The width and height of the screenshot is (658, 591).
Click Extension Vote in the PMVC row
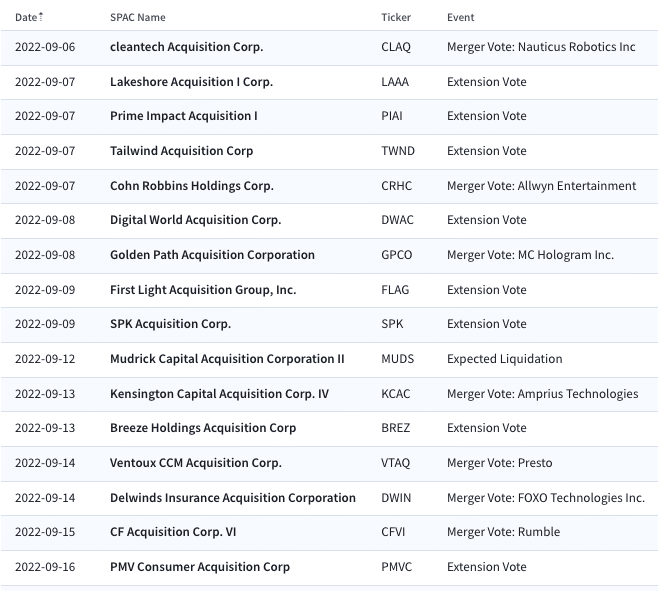click(486, 567)
